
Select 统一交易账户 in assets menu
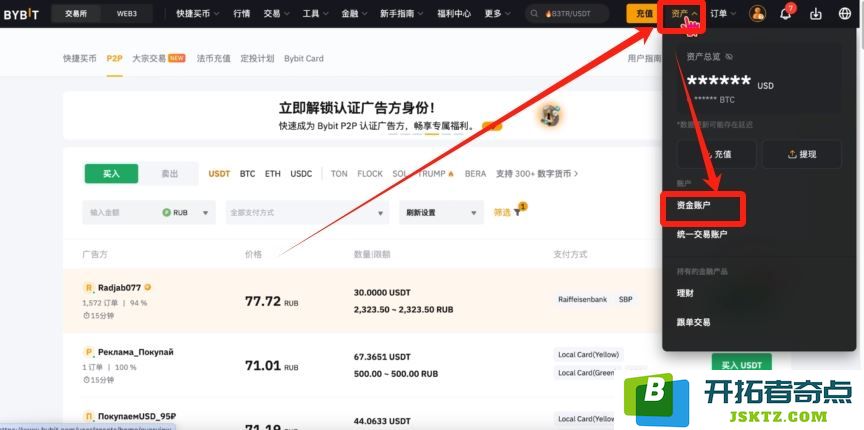click(702, 234)
